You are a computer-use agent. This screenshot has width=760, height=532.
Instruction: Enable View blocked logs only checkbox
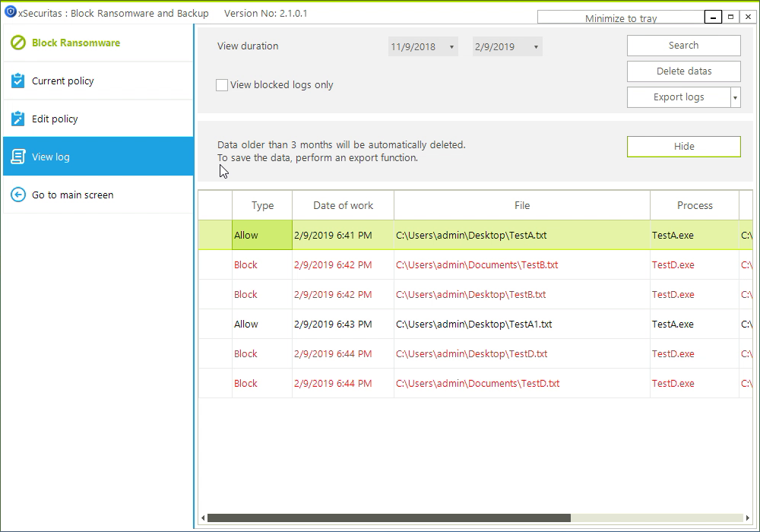pos(221,85)
